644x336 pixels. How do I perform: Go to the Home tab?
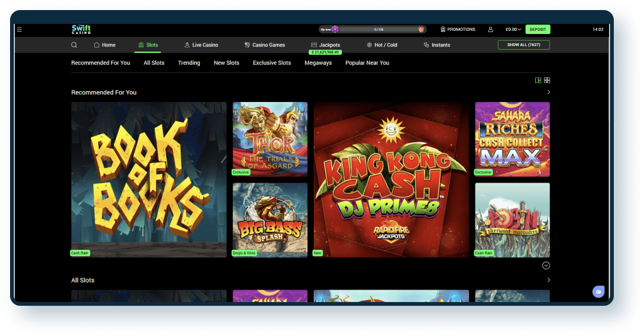coord(105,45)
